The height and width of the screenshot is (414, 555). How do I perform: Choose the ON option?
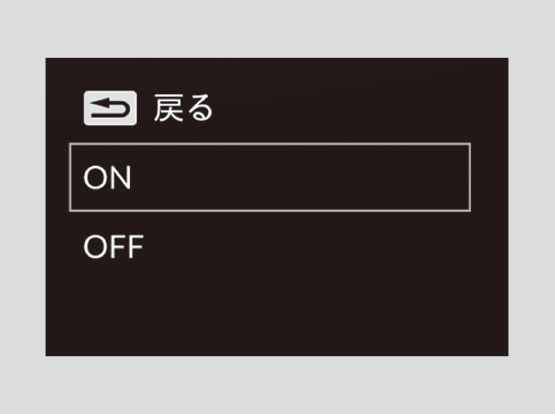pos(270,177)
